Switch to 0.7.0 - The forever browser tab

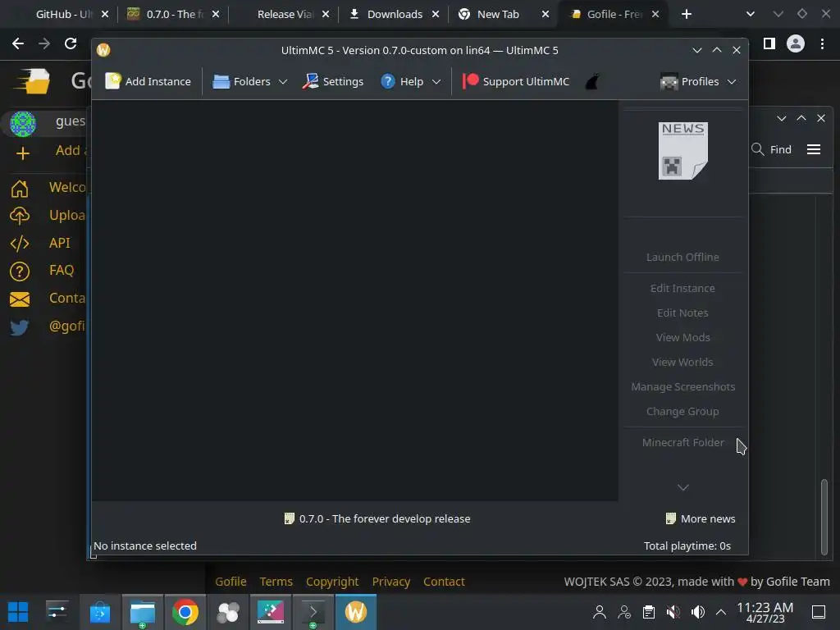tap(174, 15)
